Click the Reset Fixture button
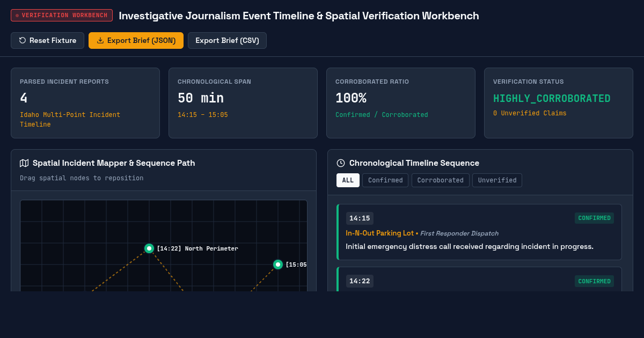 click(x=47, y=40)
